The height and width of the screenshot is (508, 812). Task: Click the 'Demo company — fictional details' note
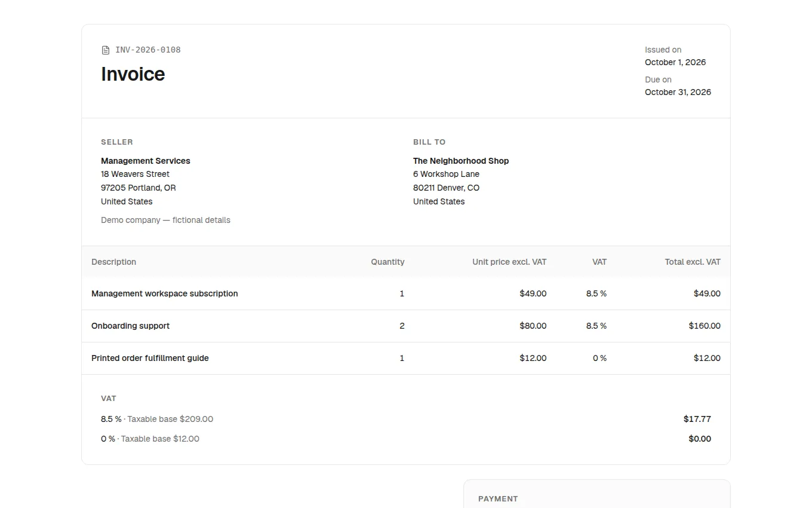165,220
